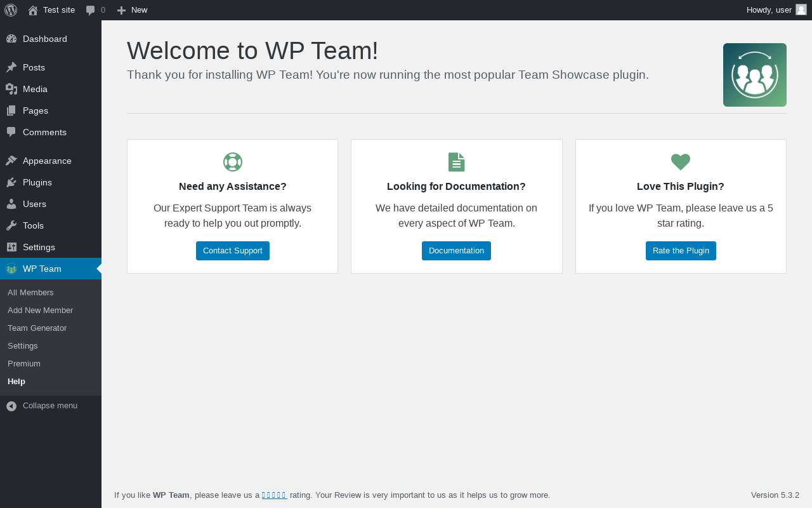The width and height of the screenshot is (812, 508).
Task: Select the Help submenu item
Action: pos(16,382)
